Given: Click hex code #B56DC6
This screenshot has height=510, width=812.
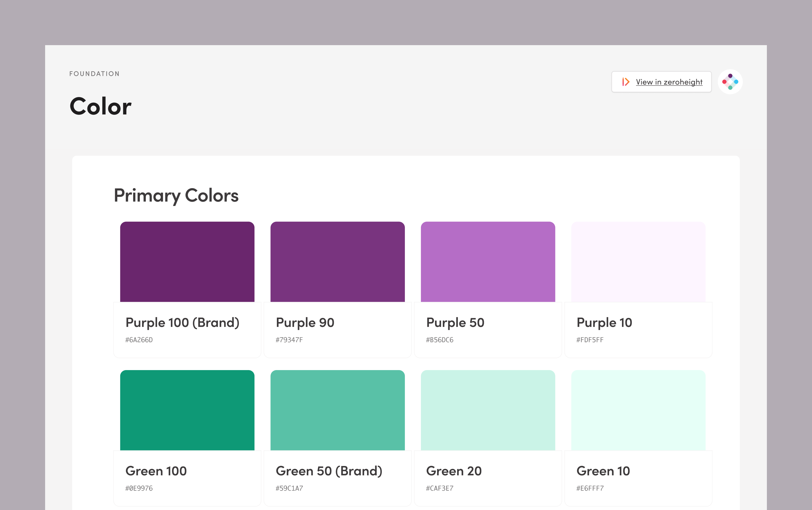Looking at the screenshot, I should click(x=440, y=340).
